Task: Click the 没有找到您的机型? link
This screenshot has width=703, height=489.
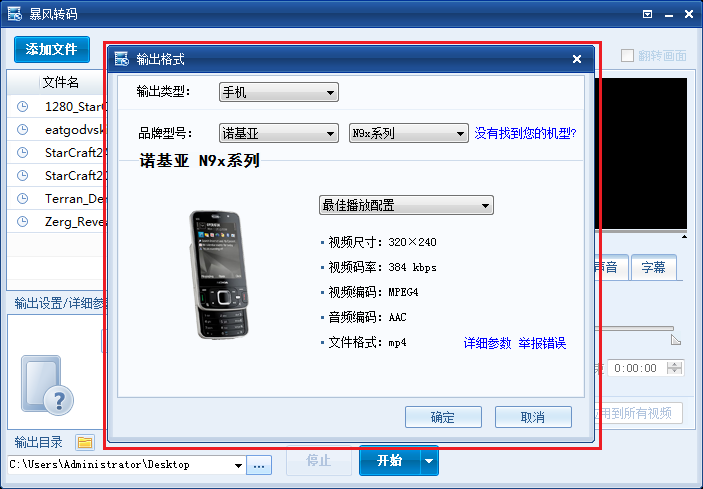Action: (525, 133)
